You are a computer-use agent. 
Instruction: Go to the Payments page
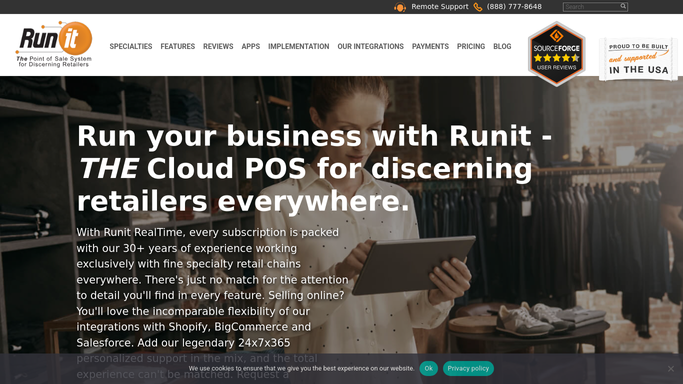coord(430,46)
